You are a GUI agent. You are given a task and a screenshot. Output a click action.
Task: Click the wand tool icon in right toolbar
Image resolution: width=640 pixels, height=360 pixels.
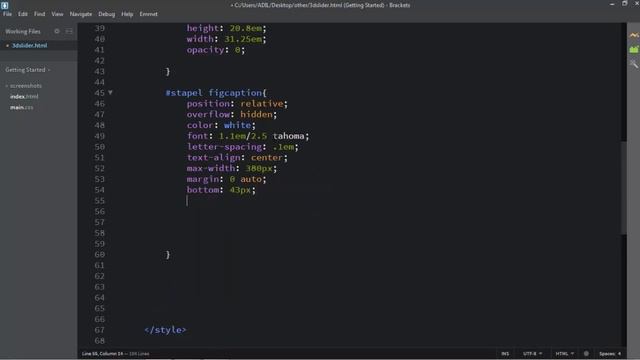633,64
